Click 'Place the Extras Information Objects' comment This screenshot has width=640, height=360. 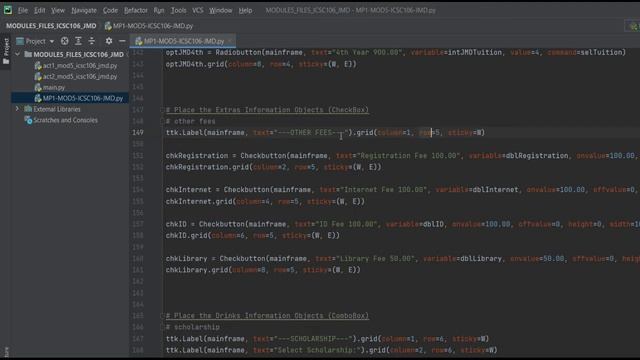point(267,110)
